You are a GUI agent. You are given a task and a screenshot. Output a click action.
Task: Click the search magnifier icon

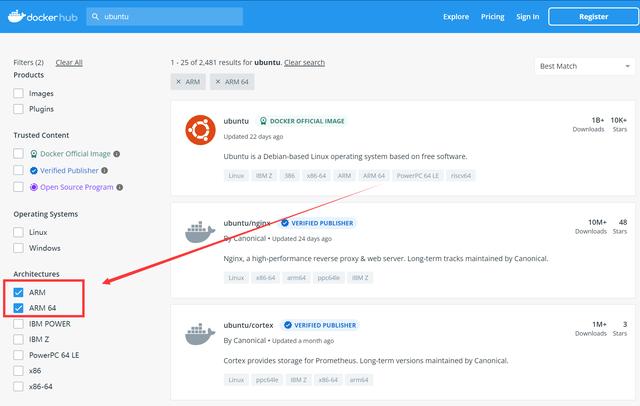(95, 16)
